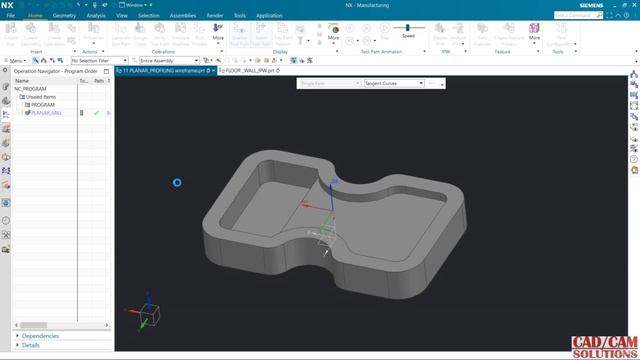The height and width of the screenshot is (360, 640).
Task: Click the Operation Navigator horizontal scrollbar
Action: pos(62,325)
